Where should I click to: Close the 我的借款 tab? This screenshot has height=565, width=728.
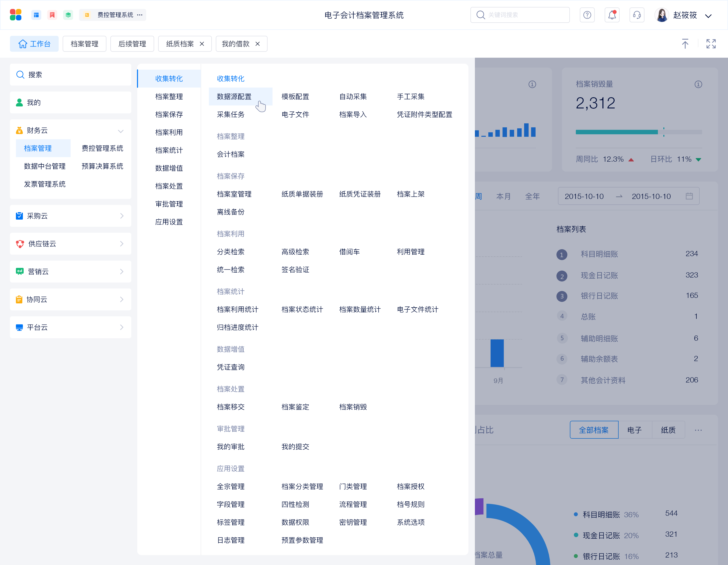tap(257, 44)
